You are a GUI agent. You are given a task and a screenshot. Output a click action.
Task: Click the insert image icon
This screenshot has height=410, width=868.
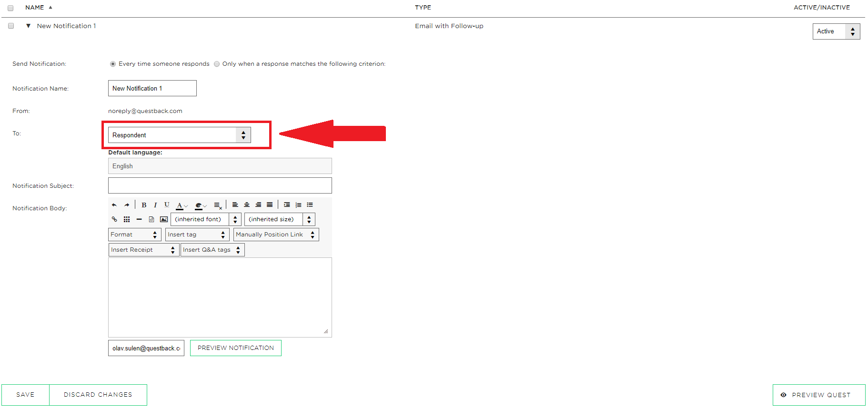pyautogui.click(x=164, y=219)
